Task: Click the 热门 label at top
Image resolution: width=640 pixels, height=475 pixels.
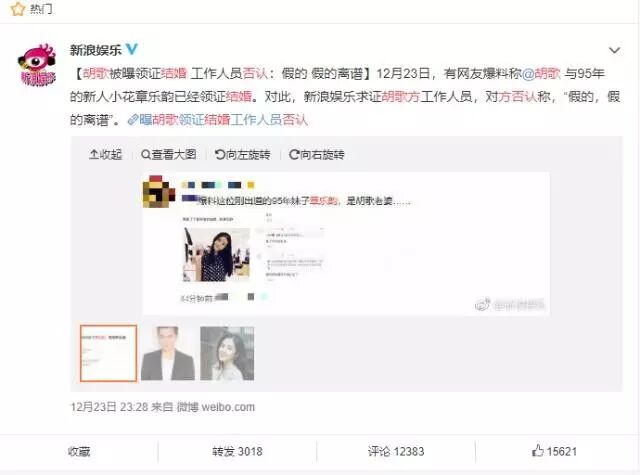Action: (41, 9)
